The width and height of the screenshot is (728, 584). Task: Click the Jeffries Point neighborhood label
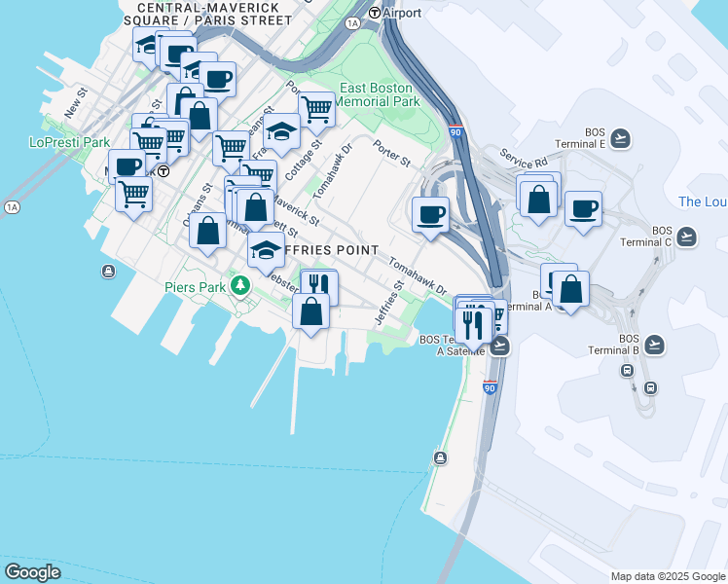(x=331, y=250)
